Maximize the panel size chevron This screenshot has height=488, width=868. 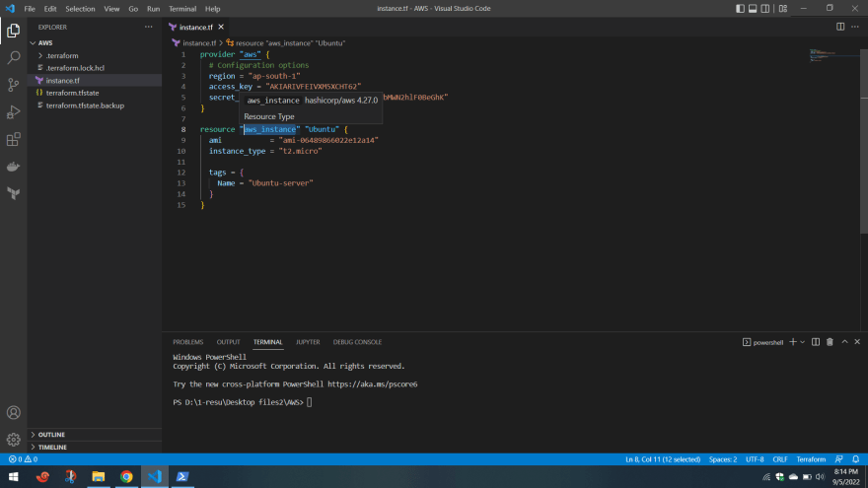[x=844, y=342]
